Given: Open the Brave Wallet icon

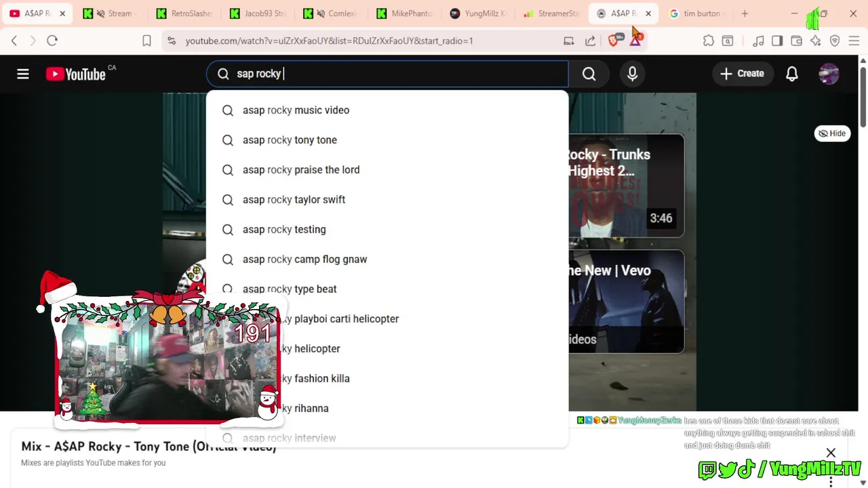Looking at the screenshot, I should 797,41.
